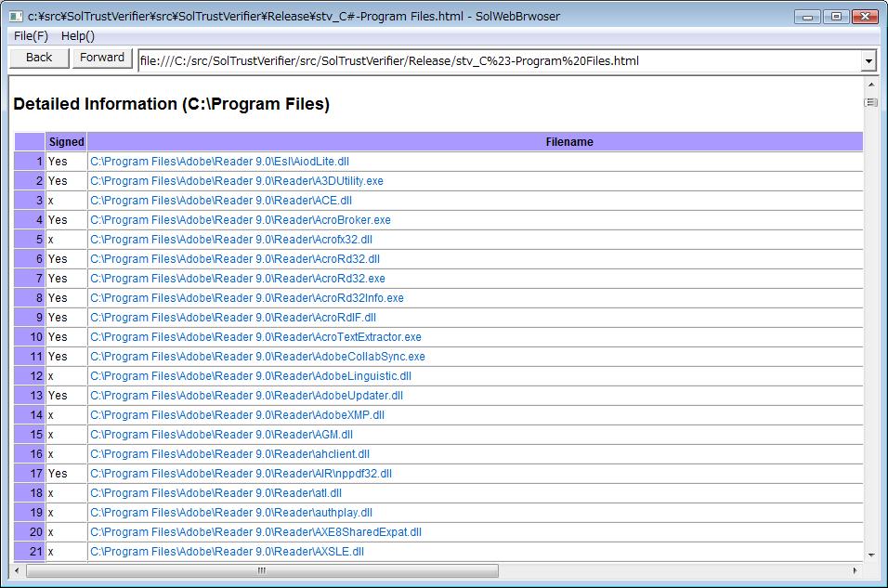Maximize the SolWebBrwoser window

click(x=836, y=17)
